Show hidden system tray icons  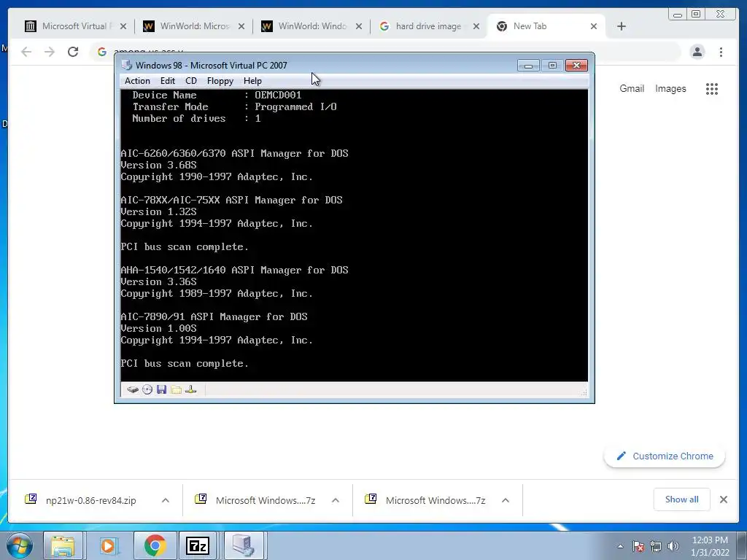[x=620, y=546]
